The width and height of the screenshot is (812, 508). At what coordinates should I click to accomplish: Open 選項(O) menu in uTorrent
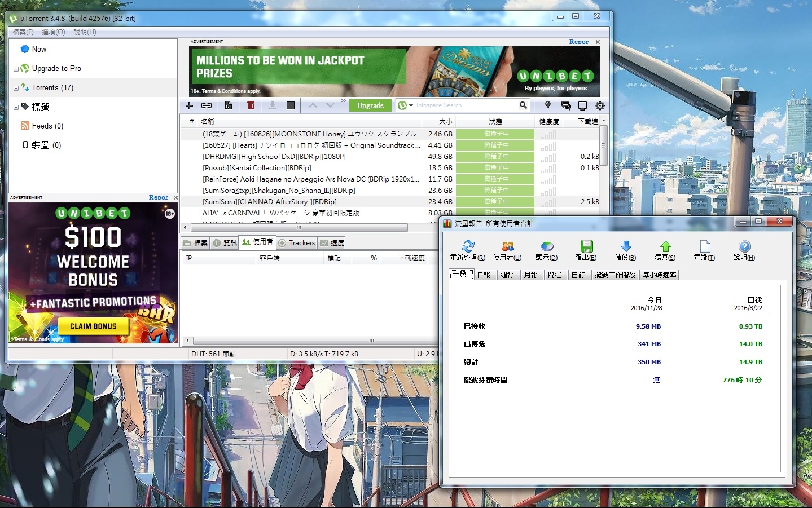click(x=54, y=32)
